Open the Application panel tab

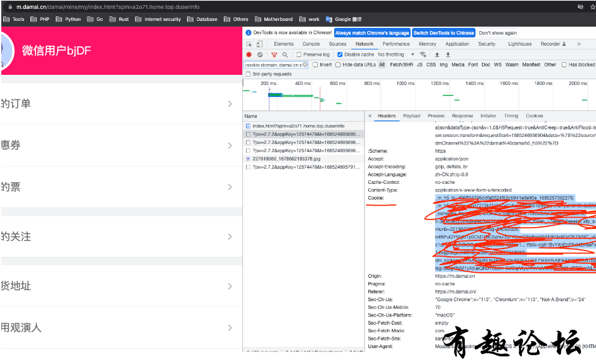pyautogui.click(x=457, y=44)
